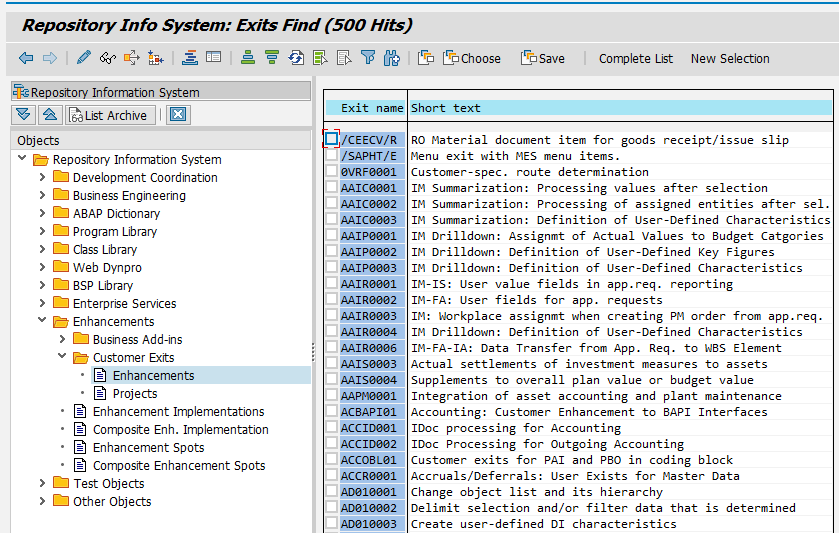Collapse the Enhancements folder
This screenshot has height=533, width=839.
42,320
